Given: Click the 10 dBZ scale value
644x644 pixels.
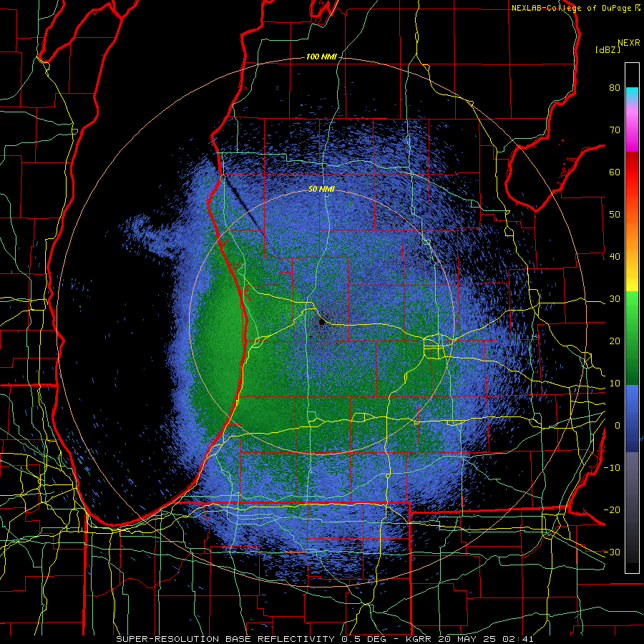Looking at the screenshot, I should pos(615,384).
